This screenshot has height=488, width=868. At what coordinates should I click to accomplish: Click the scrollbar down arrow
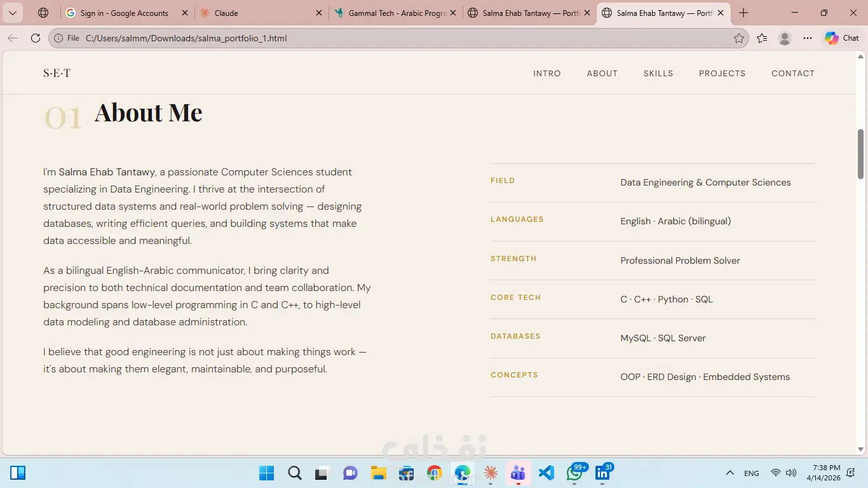tap(861, 449)
